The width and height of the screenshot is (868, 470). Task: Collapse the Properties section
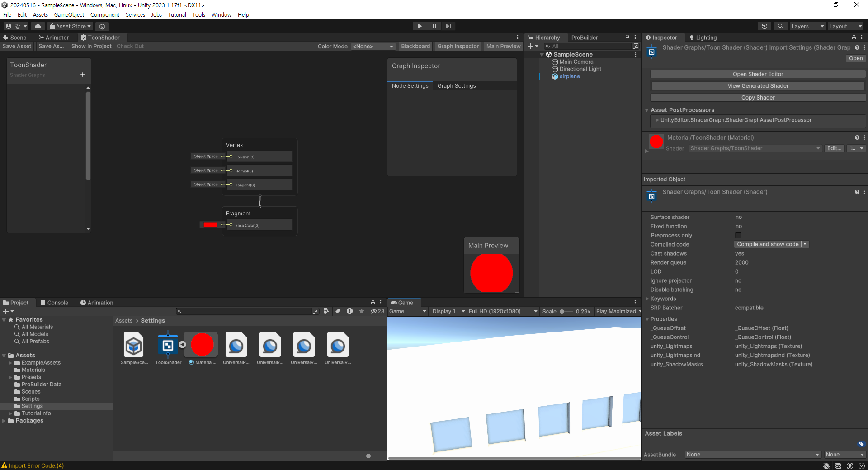(x=647, y=319)
